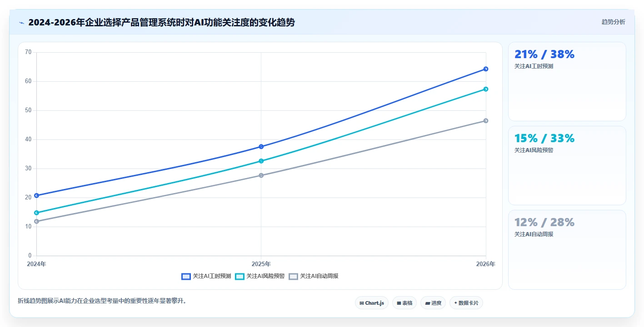Screen dimensions: 644x327
Task: Click the footnote sentence starting with 折线趋势图展示
Action: [x=102, y=301]
